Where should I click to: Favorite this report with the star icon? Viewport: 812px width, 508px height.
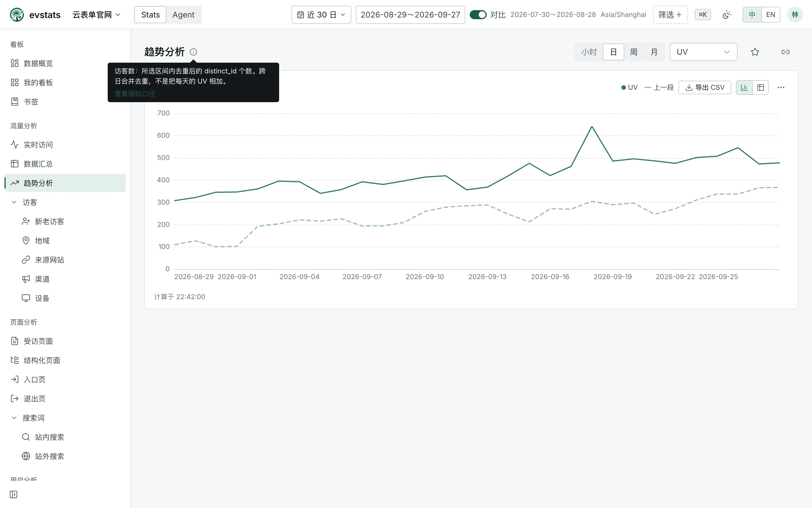pos(755,52)
